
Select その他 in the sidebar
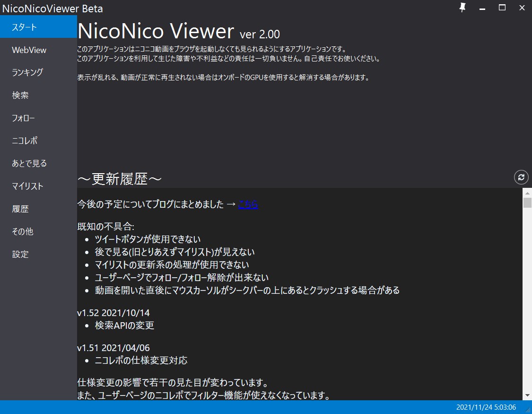click(x=38, y=232)
